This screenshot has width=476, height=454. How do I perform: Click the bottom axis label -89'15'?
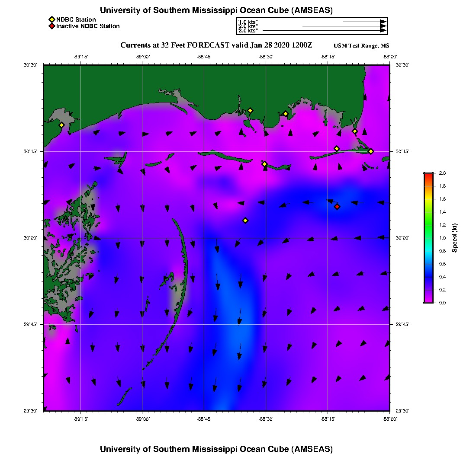tap(81, 419)
